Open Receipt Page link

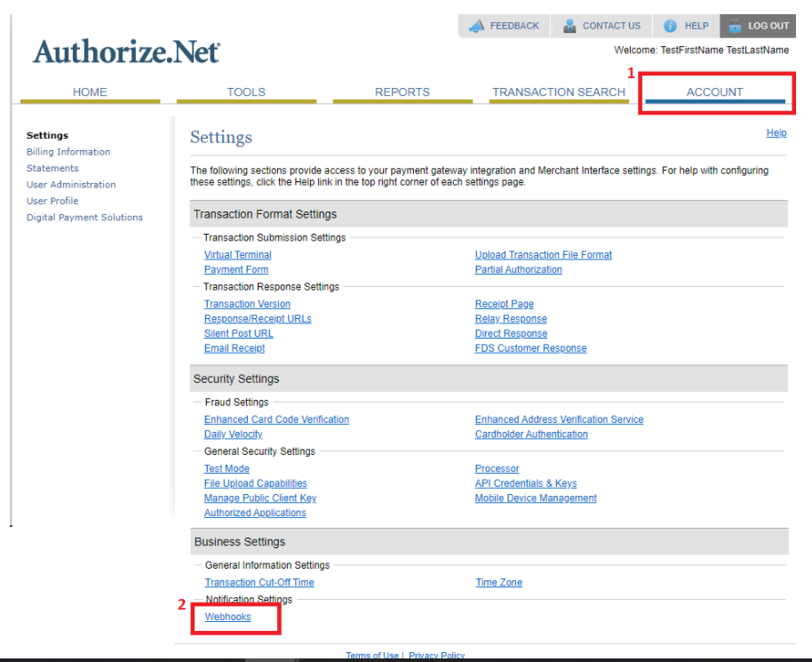click(x=505, y=304)
